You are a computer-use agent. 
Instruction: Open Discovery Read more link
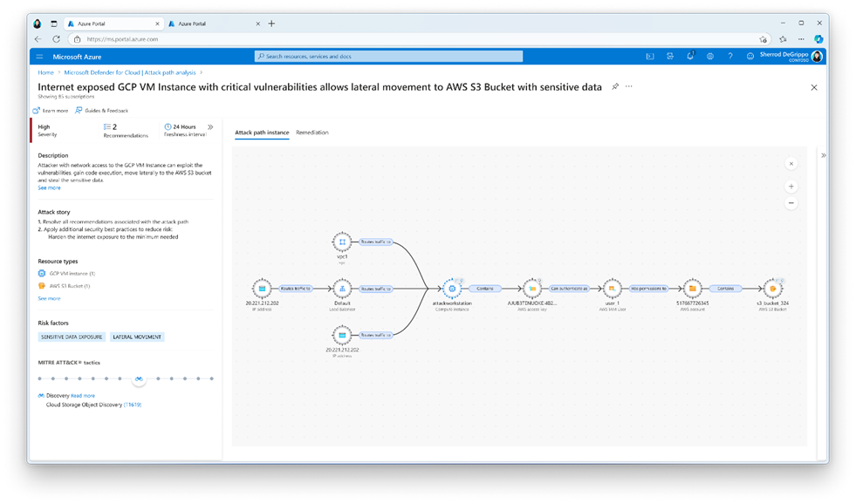pos(82,396)
